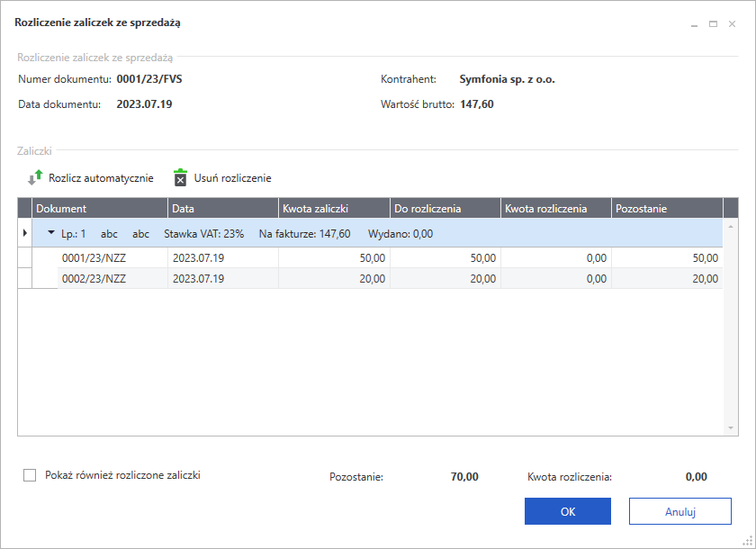Maximize the dialog window

coord(713,24)
